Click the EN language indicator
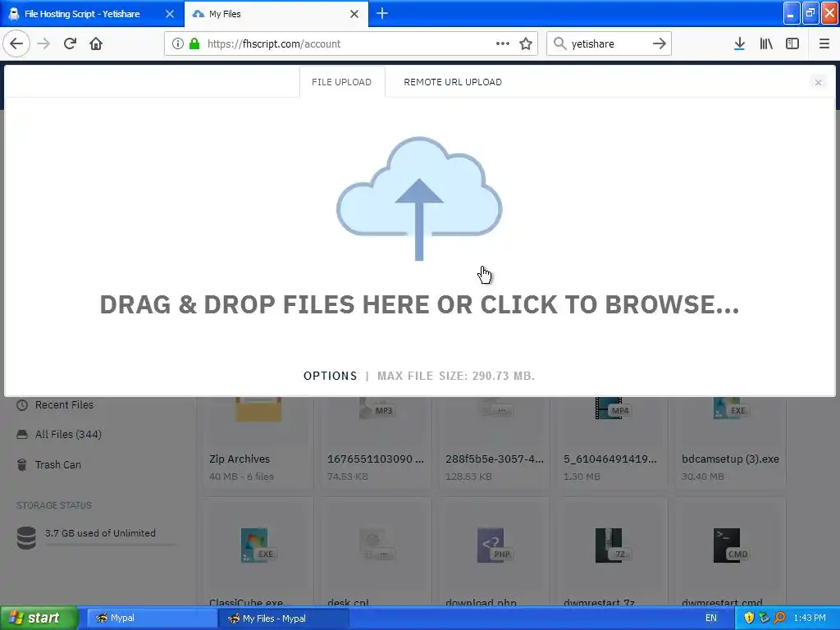The width and height of the screenshot is (840, 630). (x=711, y=618)
